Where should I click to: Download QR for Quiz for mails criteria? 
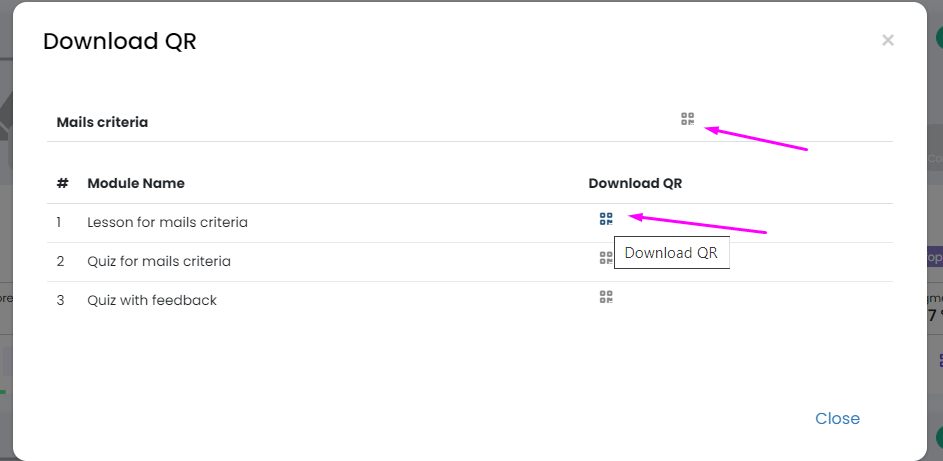(x=605, y=257)
